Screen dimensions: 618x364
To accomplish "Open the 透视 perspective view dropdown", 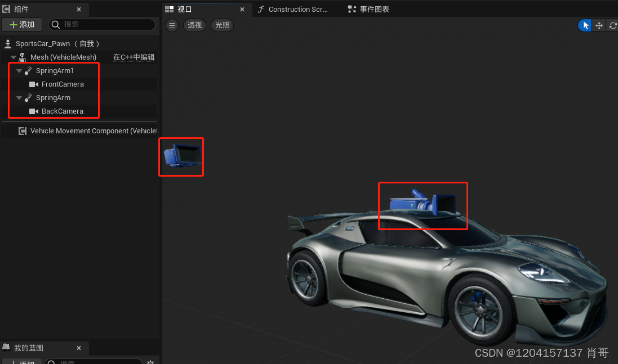I will [x=195, y=25].
